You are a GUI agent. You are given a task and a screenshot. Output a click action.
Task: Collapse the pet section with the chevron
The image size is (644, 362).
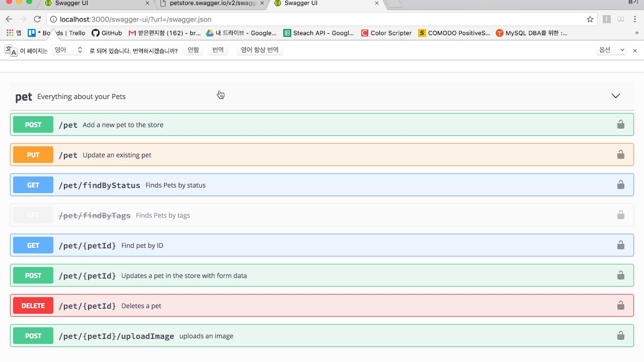pos(616,96)
